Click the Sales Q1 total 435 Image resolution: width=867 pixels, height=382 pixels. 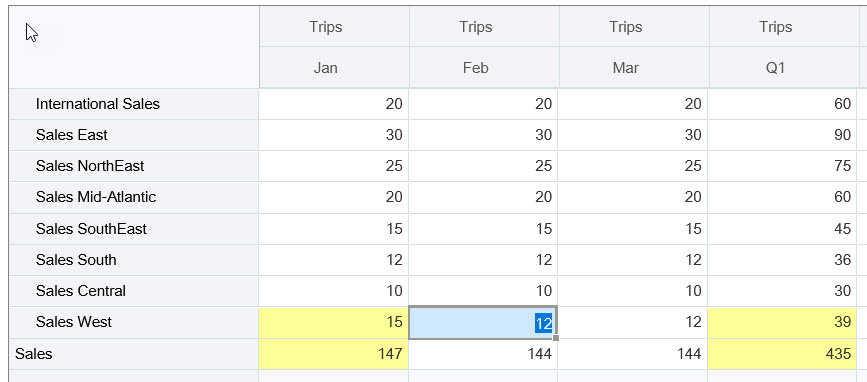[x=783, y=354]
